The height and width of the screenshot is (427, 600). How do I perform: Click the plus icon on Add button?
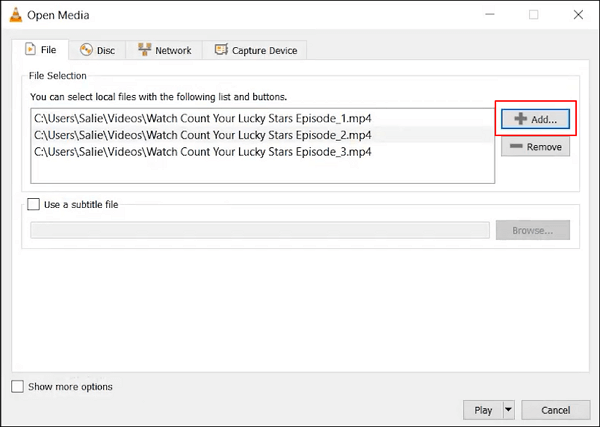(520, 119)
